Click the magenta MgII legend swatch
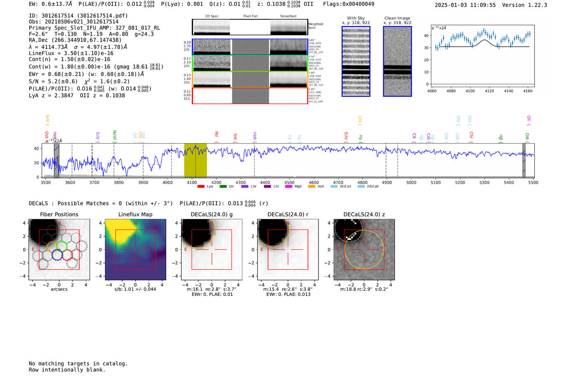 (289, 186)
